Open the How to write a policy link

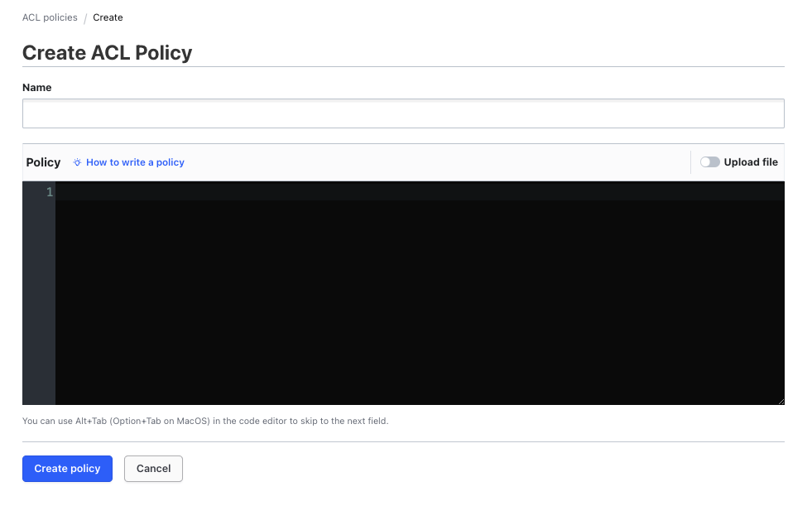pos(135,162)
